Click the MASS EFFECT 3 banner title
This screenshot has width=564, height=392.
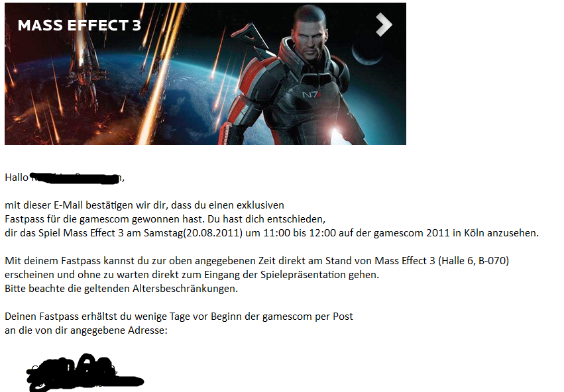point(80,25)
